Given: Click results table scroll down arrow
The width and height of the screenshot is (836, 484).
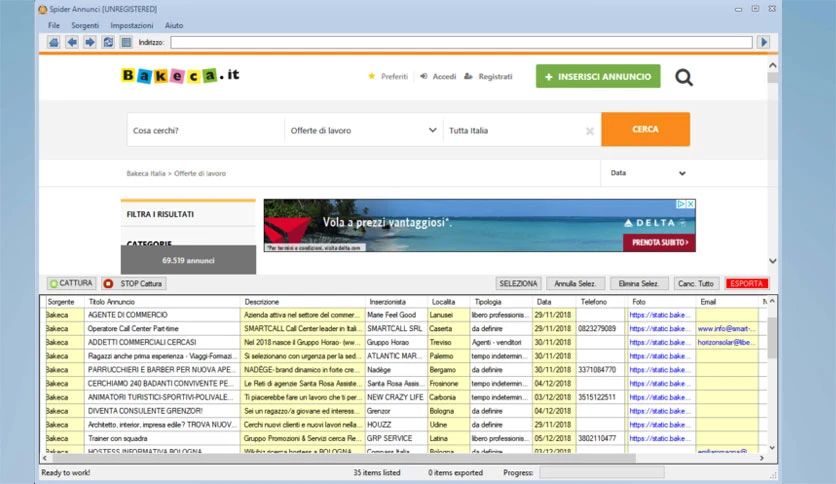Looking at the screenshot, I should [x=772, y=448].
